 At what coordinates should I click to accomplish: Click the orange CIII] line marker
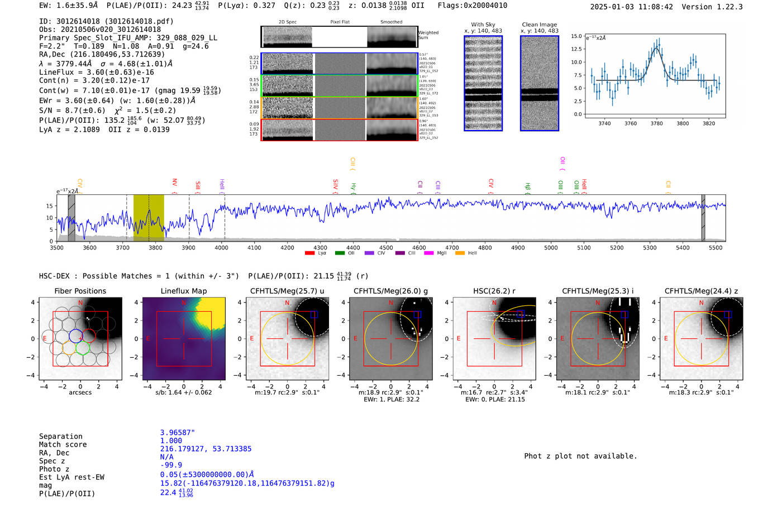click(x=352, y=164)
